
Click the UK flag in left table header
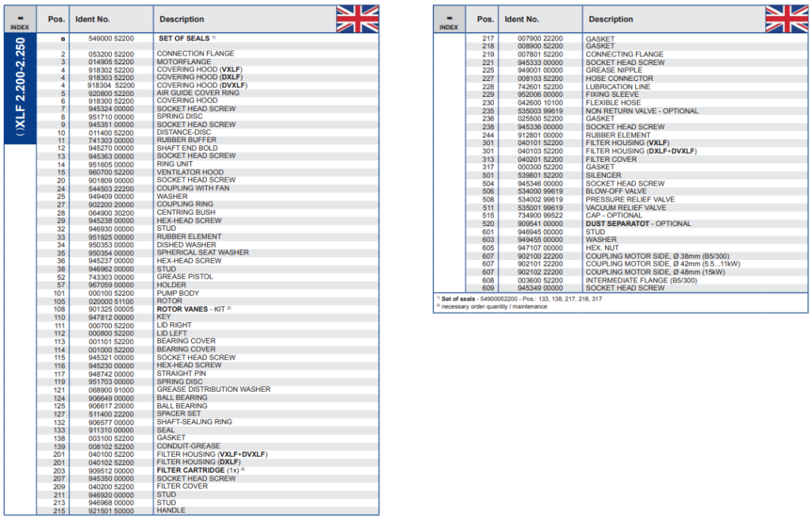click(x=357, y=18)
